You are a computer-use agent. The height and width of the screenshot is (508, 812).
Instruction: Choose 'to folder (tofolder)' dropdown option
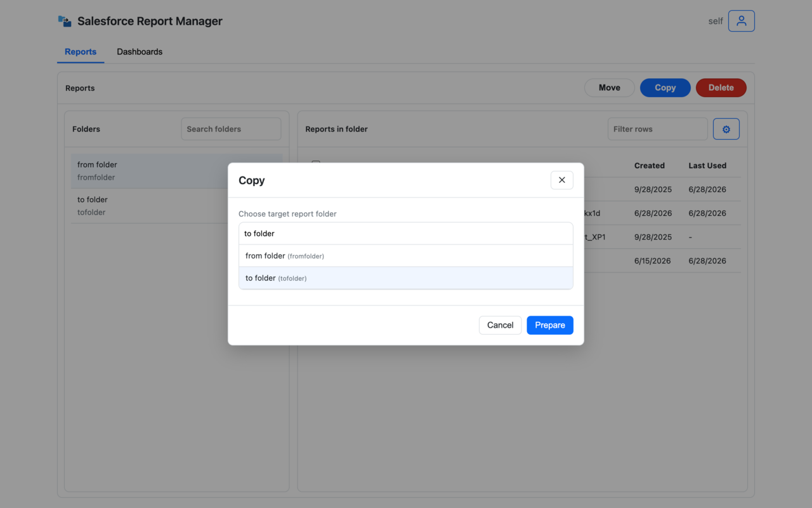406,278
